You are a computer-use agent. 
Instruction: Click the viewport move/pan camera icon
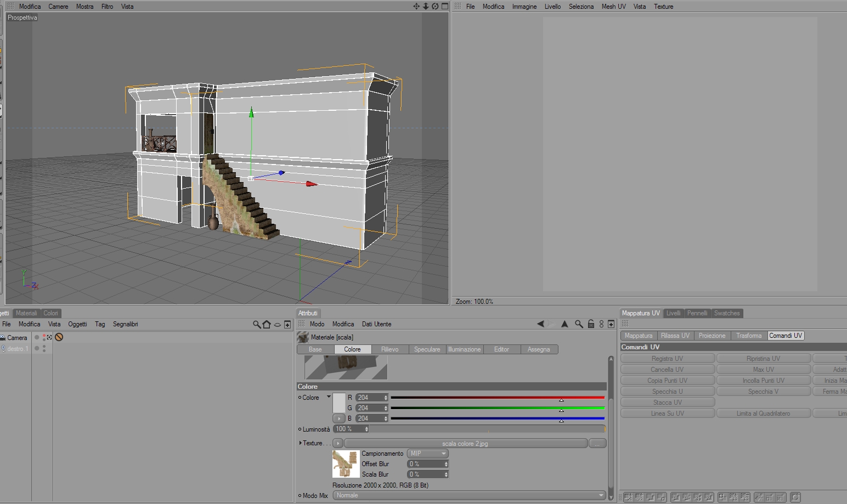tap(416, 6)
